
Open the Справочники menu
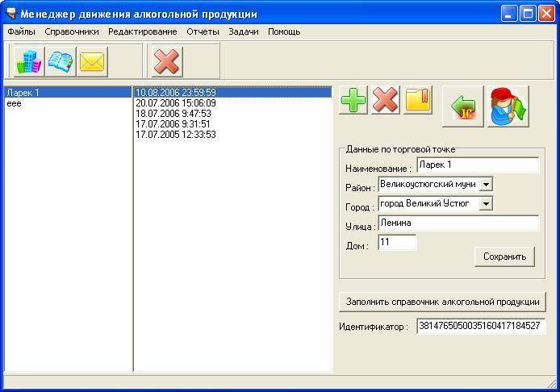[x=72, y=31]
